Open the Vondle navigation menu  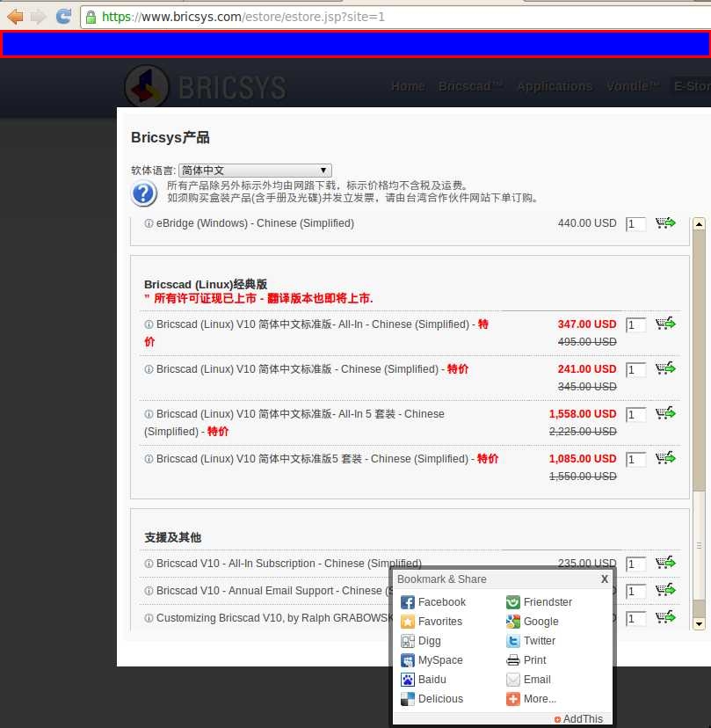pyautogui.click(x=633, y=86)
